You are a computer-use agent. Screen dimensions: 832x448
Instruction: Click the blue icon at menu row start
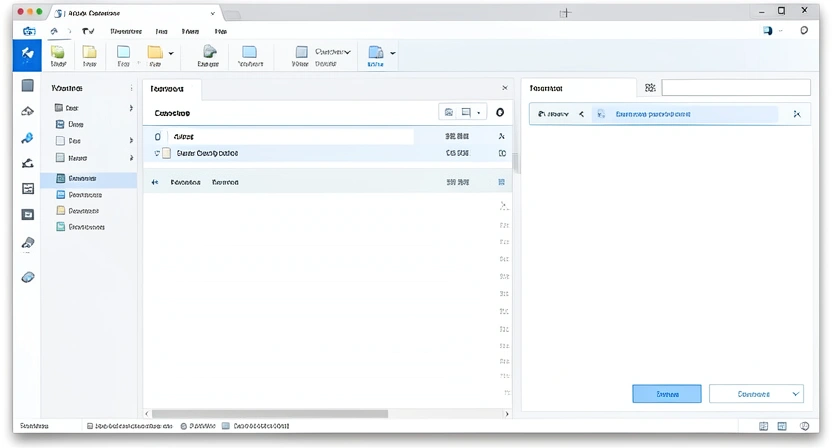(29, 31)
